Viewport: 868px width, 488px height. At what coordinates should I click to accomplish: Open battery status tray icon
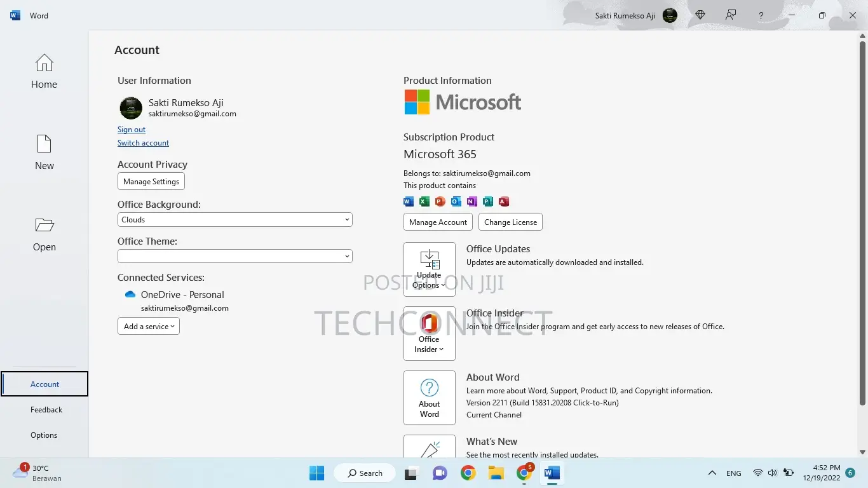click(x=789, y=473)
